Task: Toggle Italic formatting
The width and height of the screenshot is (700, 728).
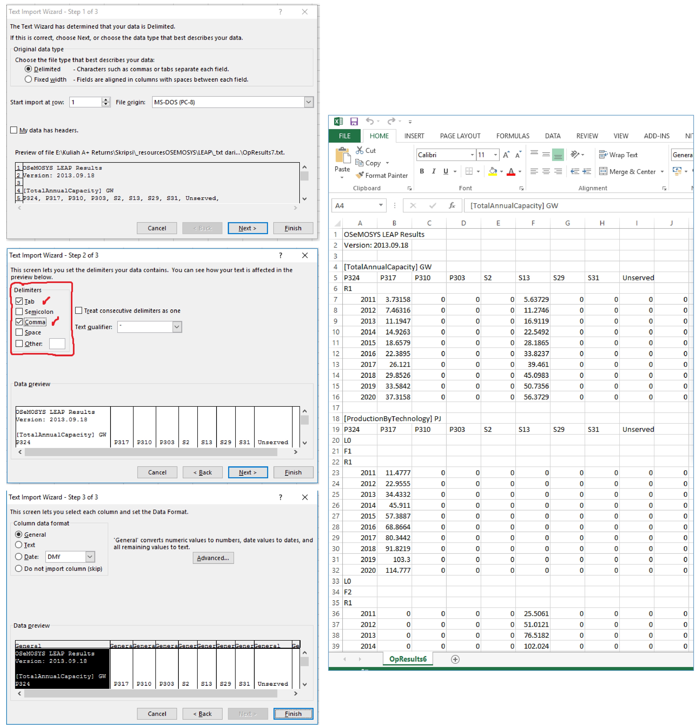Action: click(x=433, y=171)
